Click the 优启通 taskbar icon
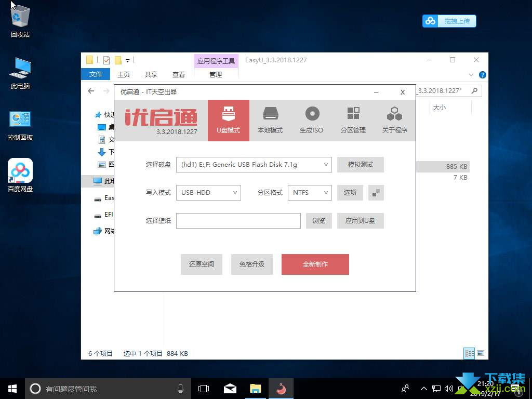The width and height of the screenshot is (532, 399). 281,389
